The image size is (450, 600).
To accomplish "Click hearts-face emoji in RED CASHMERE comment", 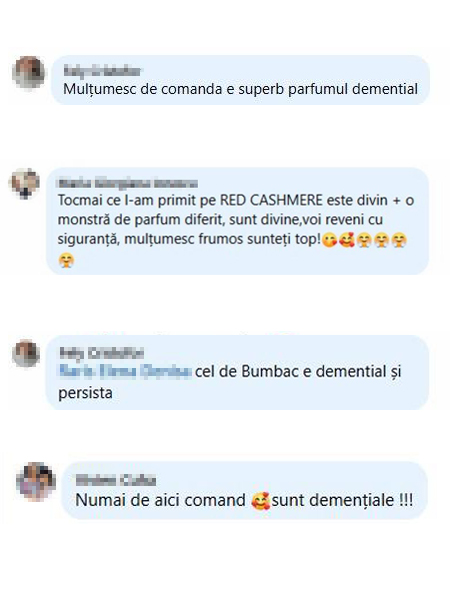I will pyautogui.click(x=347, y=240).
